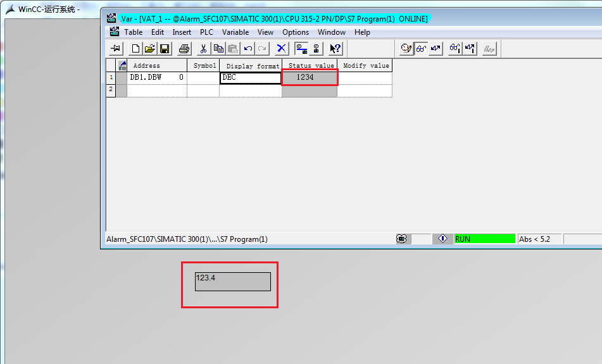
Task: Cut the selected row
Action: (203, 49)
